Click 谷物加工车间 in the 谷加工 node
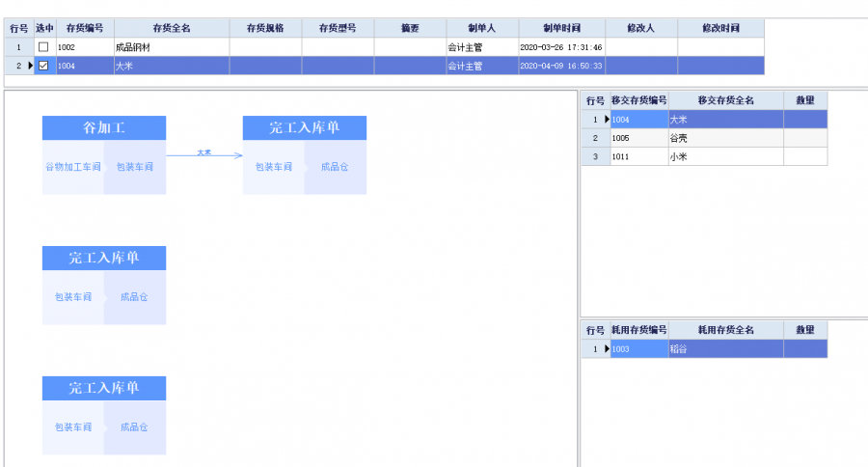This screenshot has width=868, height=467. click(x=72, y=167)
